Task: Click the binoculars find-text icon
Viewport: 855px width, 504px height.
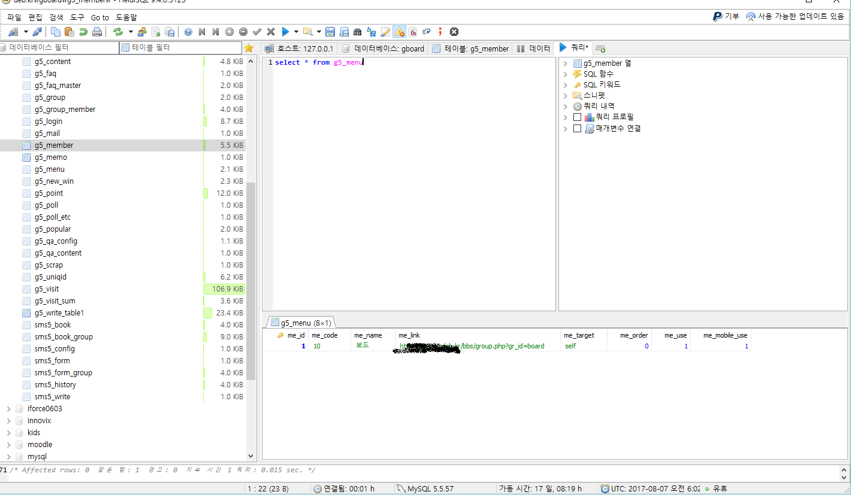Action: click(x=358, y=32)
